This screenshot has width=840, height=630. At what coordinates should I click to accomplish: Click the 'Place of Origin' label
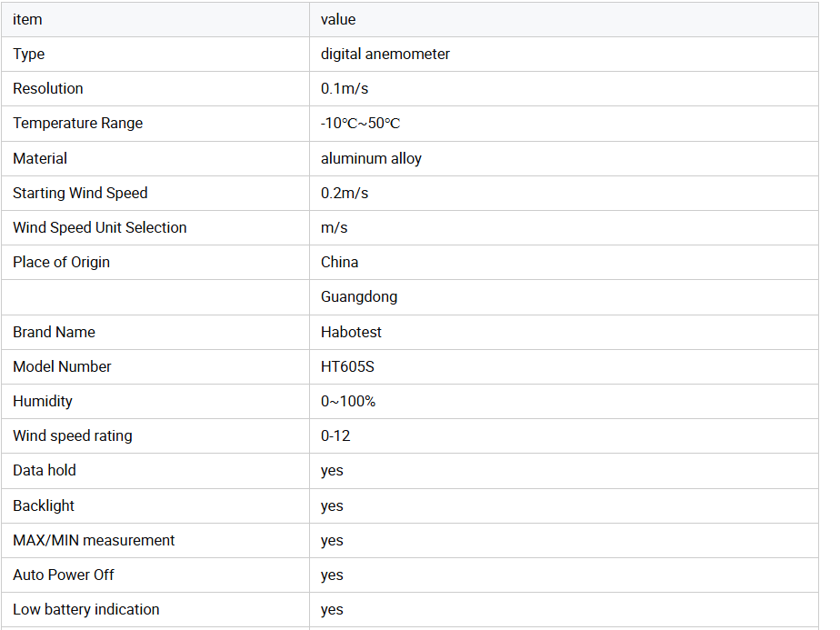[62, 262]
